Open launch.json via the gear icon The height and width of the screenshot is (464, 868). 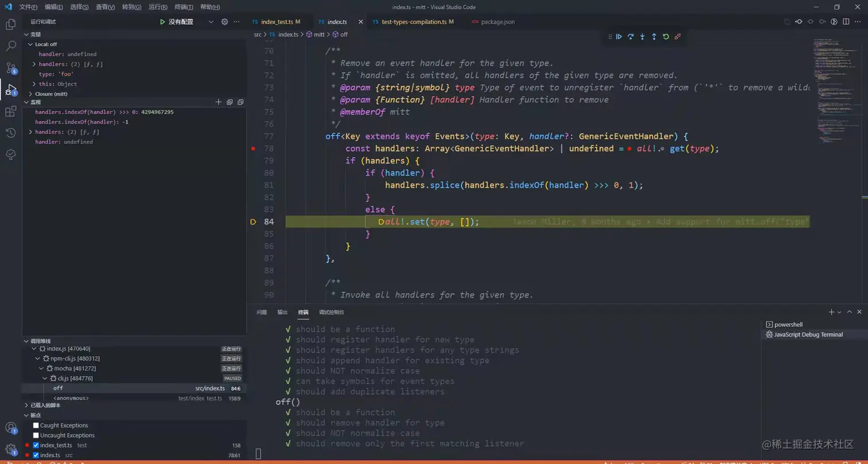click(x=224, y=22)
